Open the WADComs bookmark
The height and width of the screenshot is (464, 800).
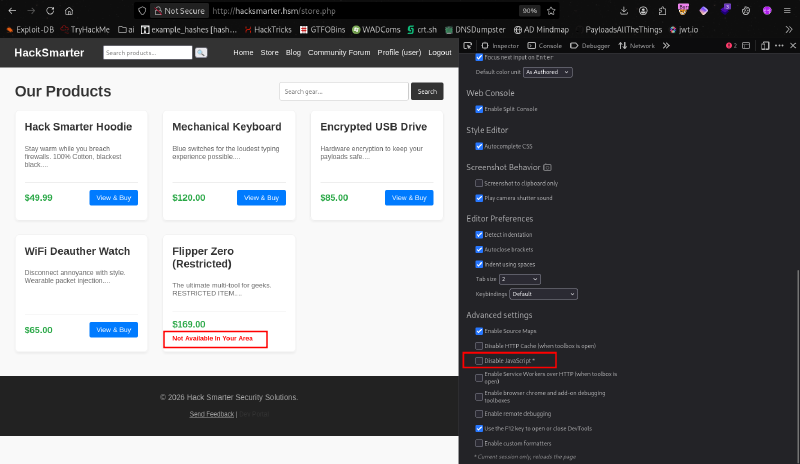(x=376, y=30)
